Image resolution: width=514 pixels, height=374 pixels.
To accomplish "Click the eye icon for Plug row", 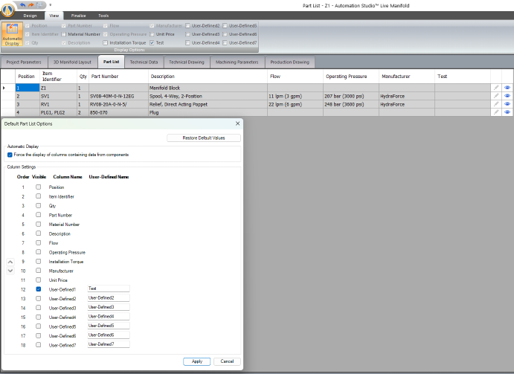I will pyautogui.click(x=507, y=113).
